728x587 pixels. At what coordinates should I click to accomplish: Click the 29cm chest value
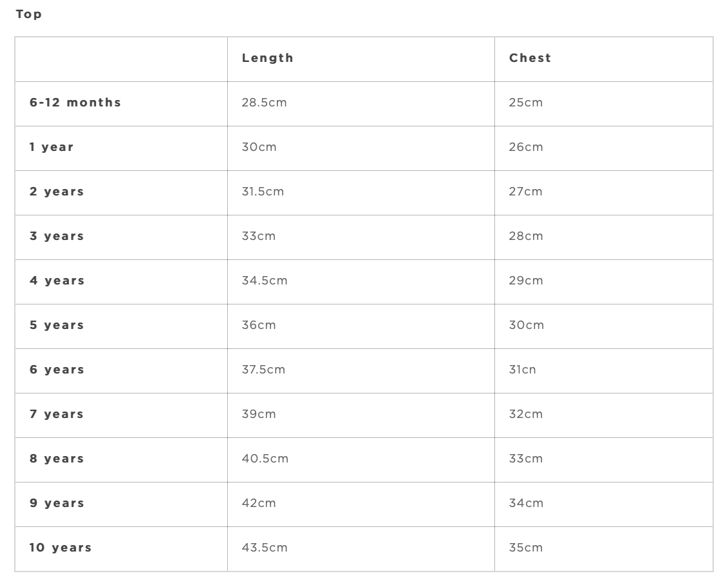(x=525, y=281)
